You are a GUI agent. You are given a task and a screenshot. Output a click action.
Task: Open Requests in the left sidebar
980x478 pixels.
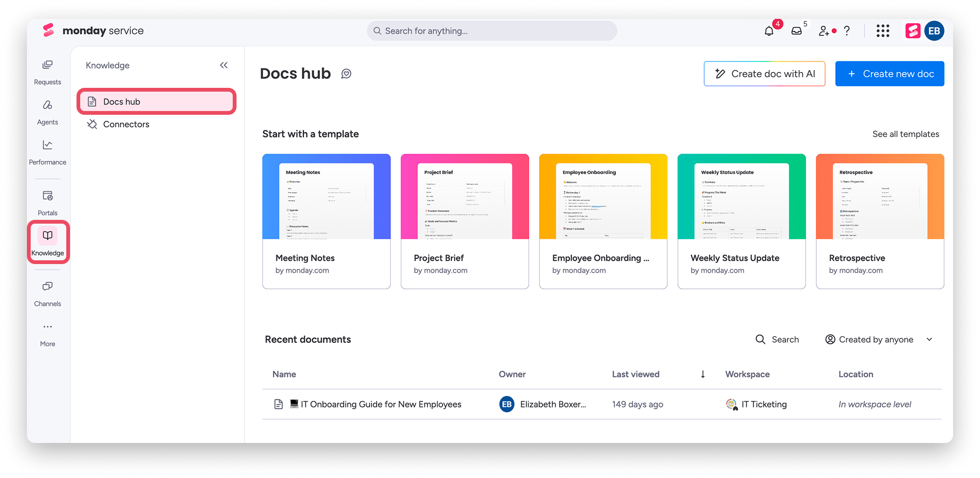[47, 72]
